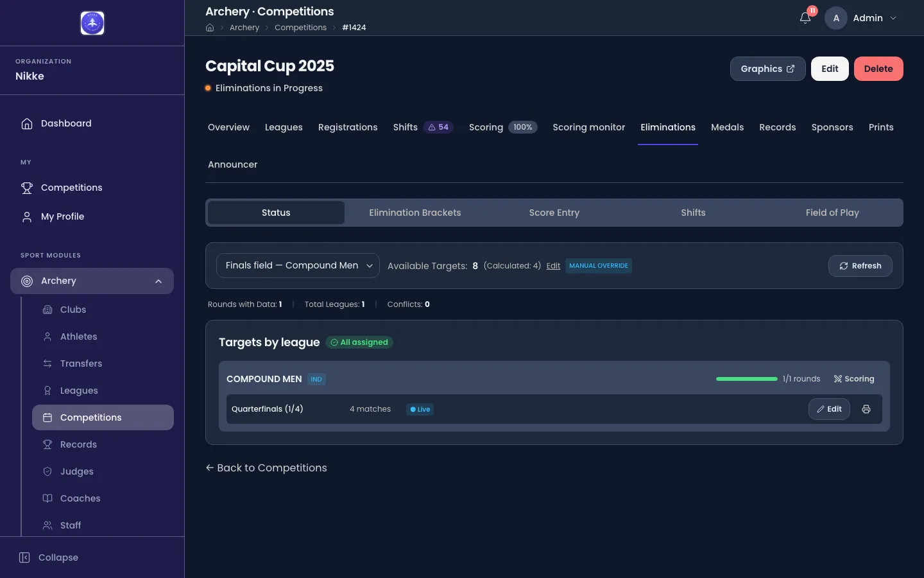This screenshot has width=924, height=578.
Task: Collapse the Archery sport module
Action: point(92,281)
